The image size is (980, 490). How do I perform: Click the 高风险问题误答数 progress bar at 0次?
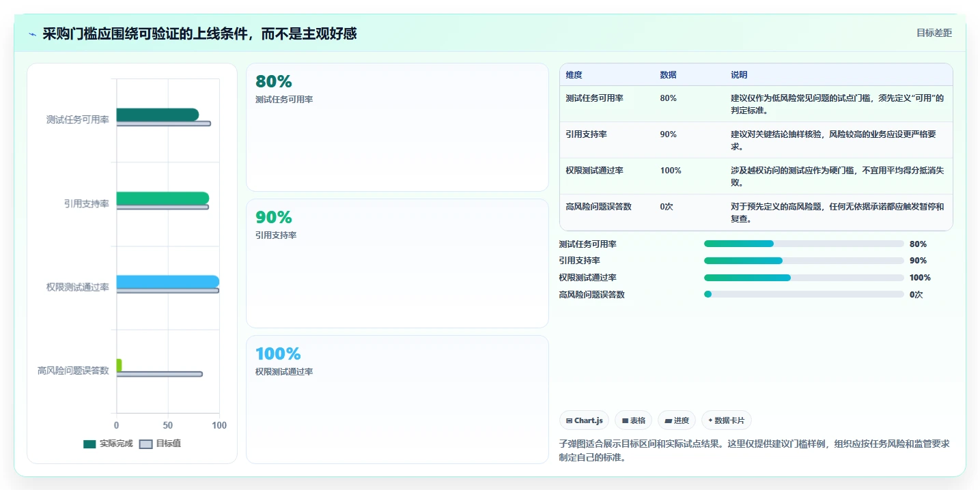coord(804,294)
